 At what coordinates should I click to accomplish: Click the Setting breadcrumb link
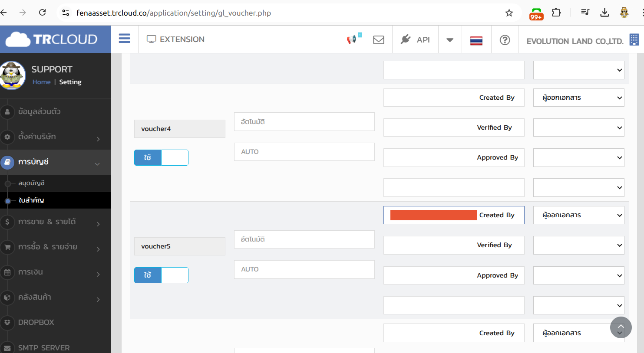(70, 82)
